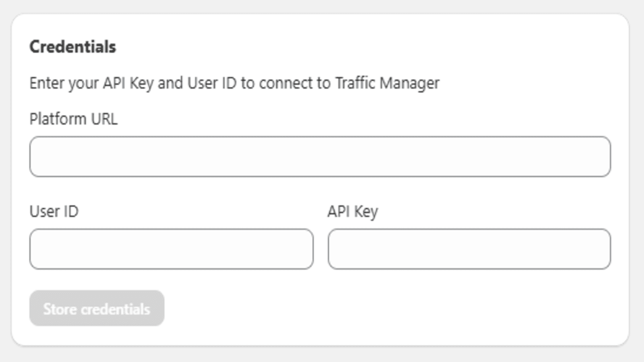Click the Traffic Manager description text

point(234,83)
